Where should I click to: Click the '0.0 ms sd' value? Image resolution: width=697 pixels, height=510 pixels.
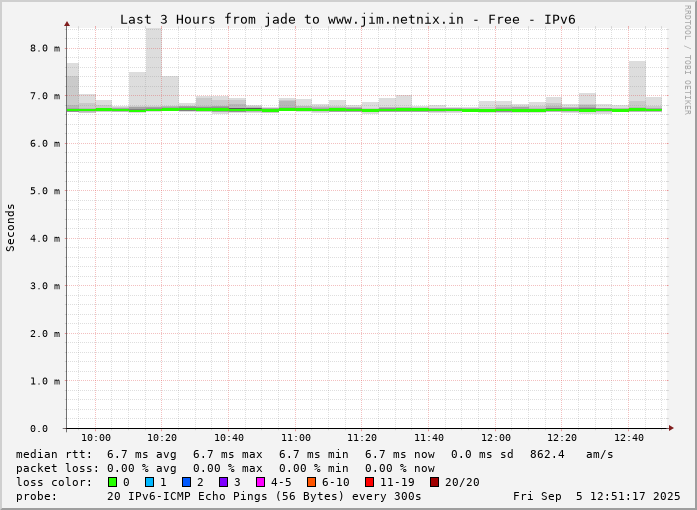tap(482, 454)
